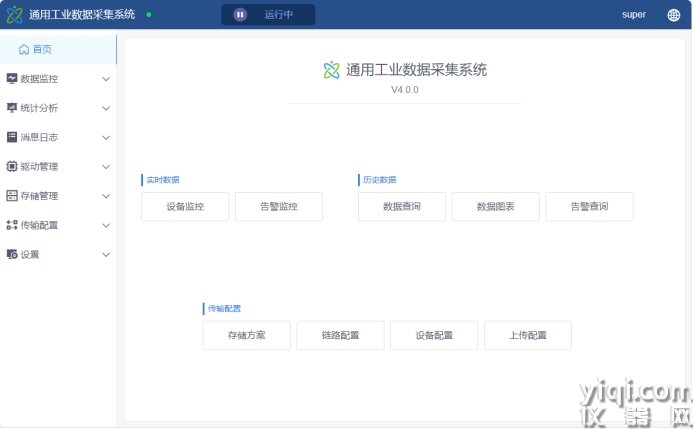Open 链路配置 shortcut button

tap(340, 335)
